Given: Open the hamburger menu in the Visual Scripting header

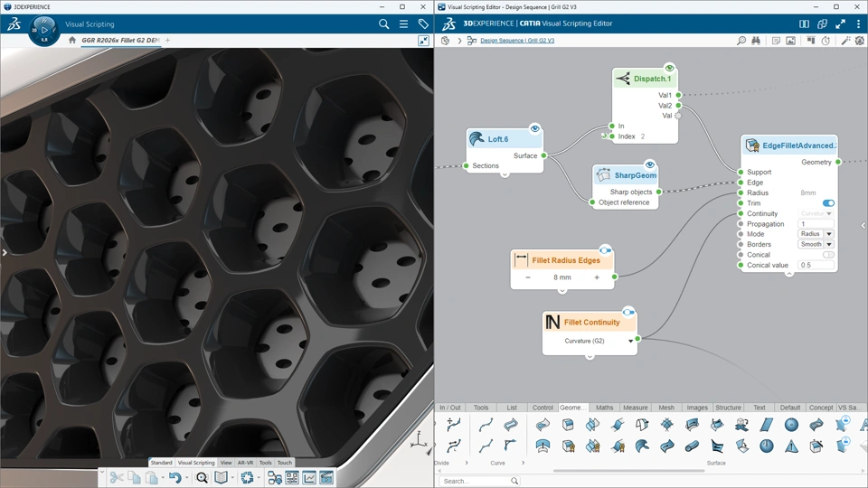Looking at the screenshot, I should coord(403,24).
